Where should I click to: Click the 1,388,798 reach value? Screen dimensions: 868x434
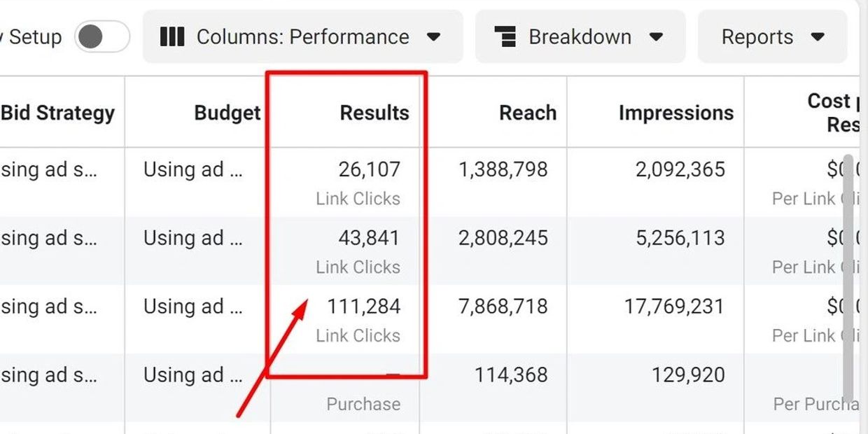tap(503, 169)
